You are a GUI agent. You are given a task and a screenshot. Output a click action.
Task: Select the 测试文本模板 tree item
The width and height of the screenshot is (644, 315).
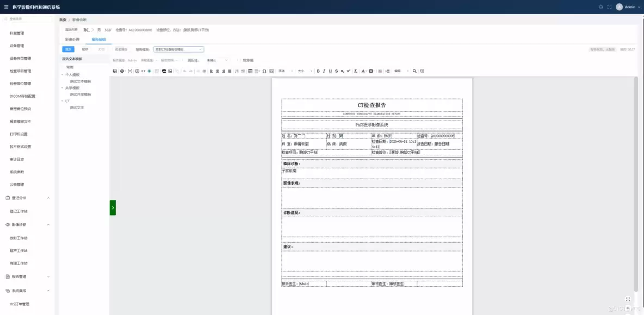81,81
